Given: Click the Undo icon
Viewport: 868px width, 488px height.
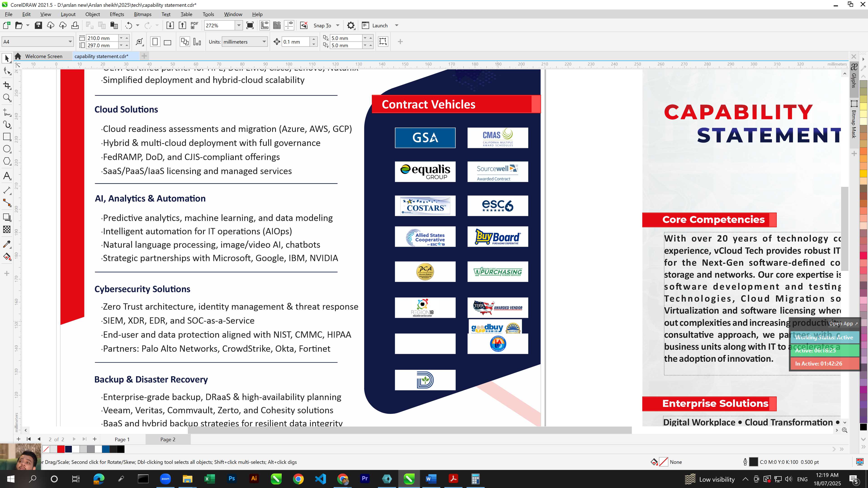Looking at the screenshot, I should click(128, 25).
